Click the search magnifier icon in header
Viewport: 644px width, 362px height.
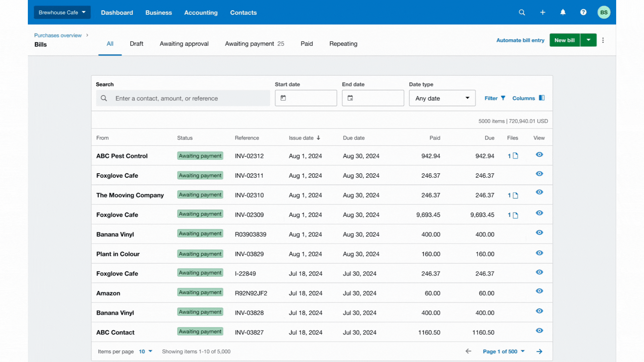(x=522, y=12)
